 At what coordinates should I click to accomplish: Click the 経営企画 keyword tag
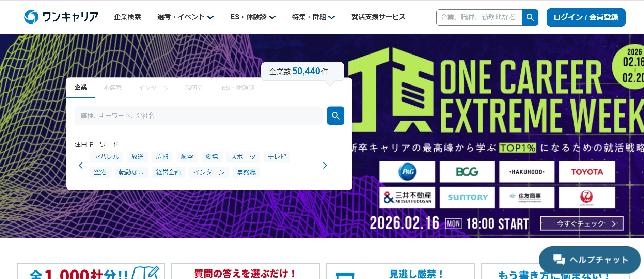(x=169, y=172)
